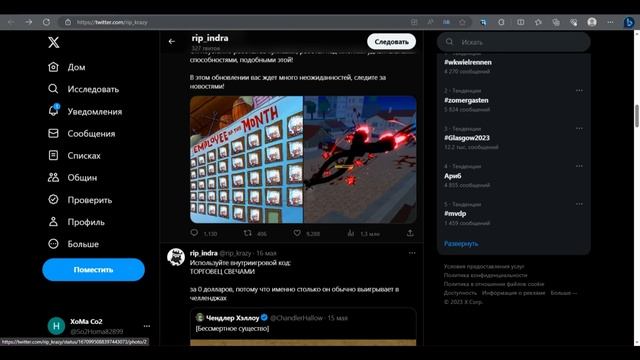Open more options for 16 мая tweet
The image size is (640, 360).
pos(412,253)
